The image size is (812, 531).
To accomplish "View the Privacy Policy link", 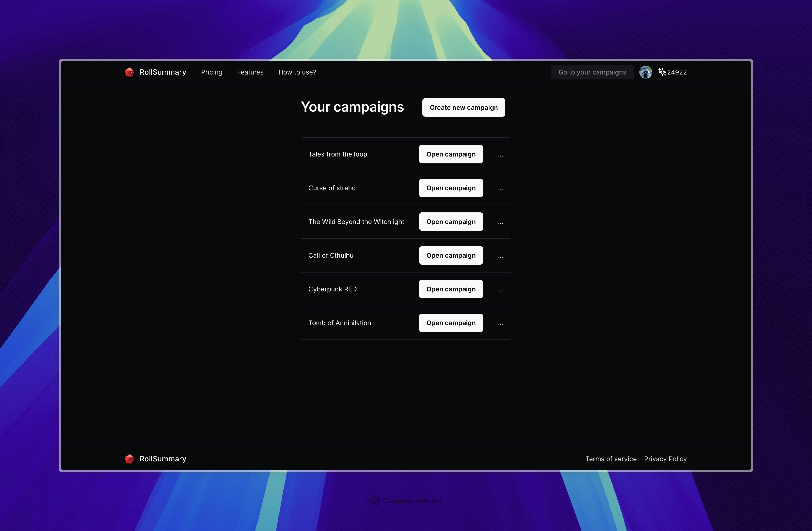I will [665, 459].
